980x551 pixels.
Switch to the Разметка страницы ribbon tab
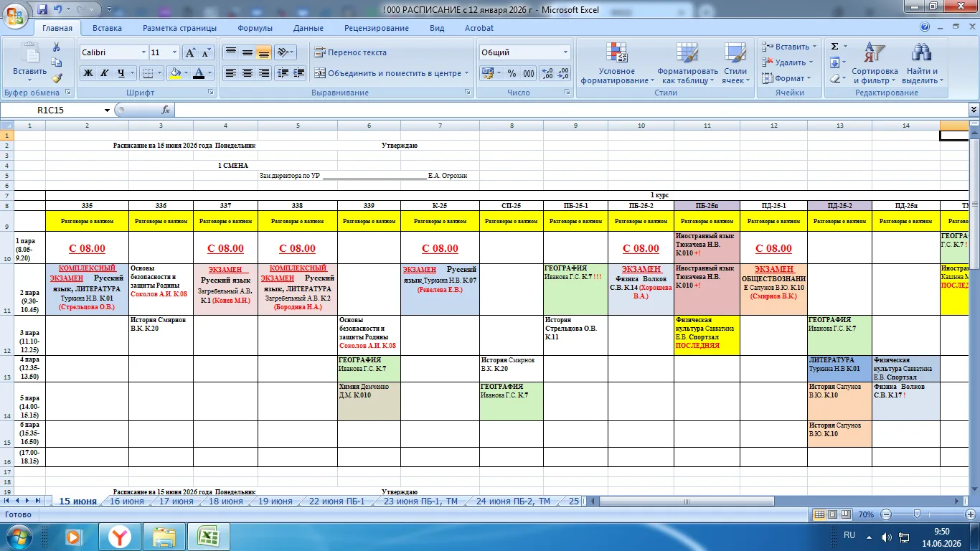tap(179, 28)
